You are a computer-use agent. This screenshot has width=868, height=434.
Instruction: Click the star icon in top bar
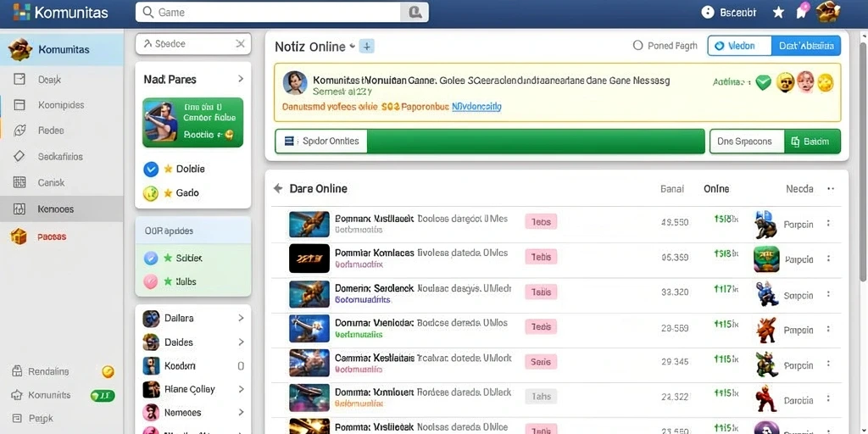click(x=778, y=12)
